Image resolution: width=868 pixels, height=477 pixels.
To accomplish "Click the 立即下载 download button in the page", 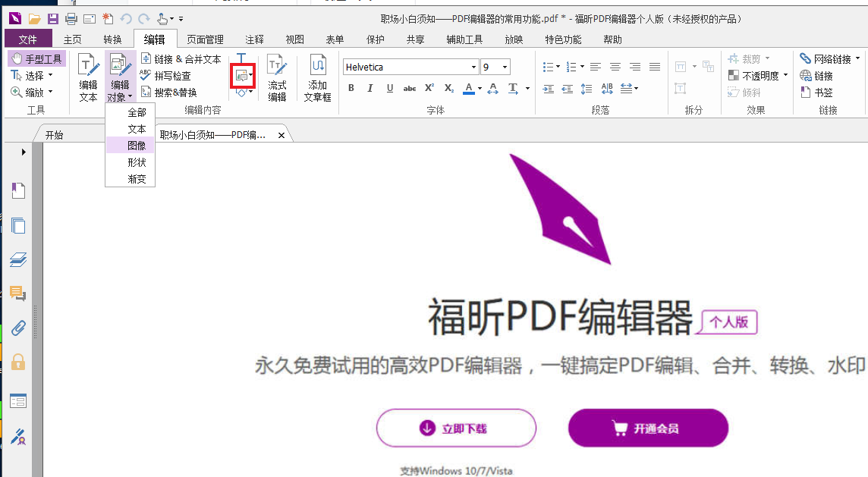I will tap(456, 428).
